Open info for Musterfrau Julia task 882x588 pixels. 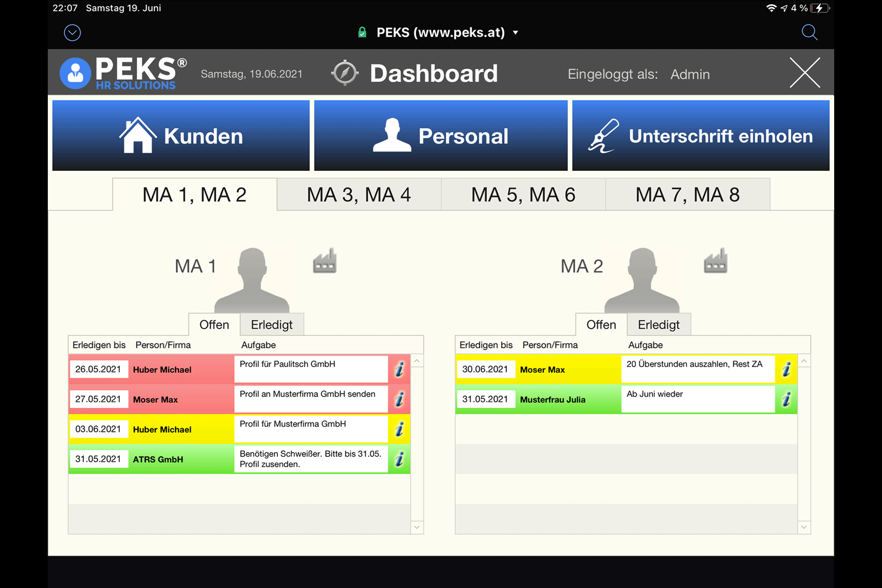tap(786, 399)
